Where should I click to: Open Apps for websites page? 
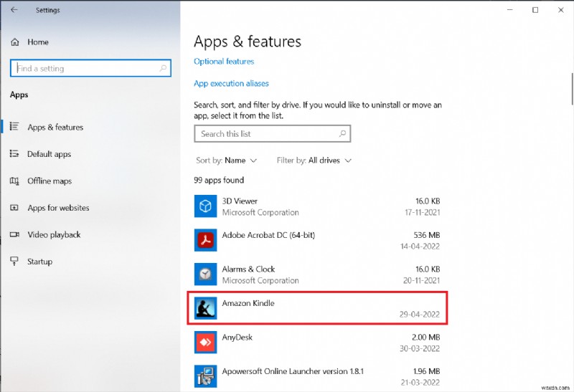58,208
